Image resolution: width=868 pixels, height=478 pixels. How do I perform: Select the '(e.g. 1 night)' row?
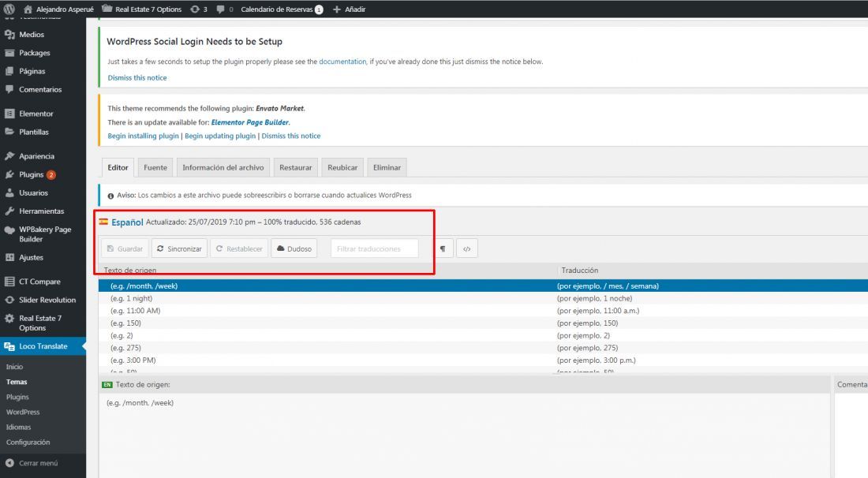(x=483, y=298)
